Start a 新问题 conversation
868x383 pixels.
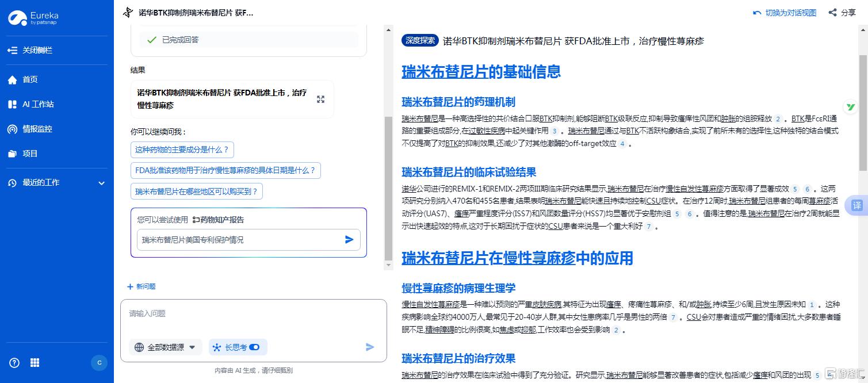coord(142,286)
